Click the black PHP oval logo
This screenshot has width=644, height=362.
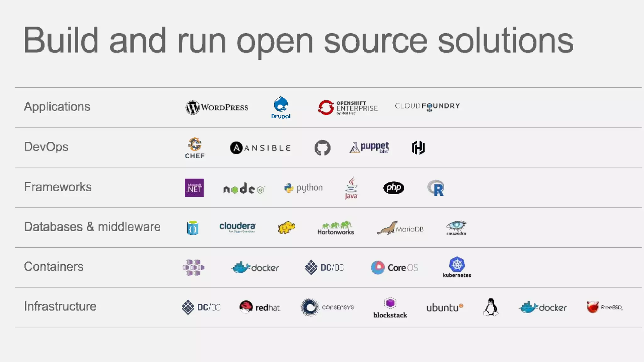coord(393,188)
